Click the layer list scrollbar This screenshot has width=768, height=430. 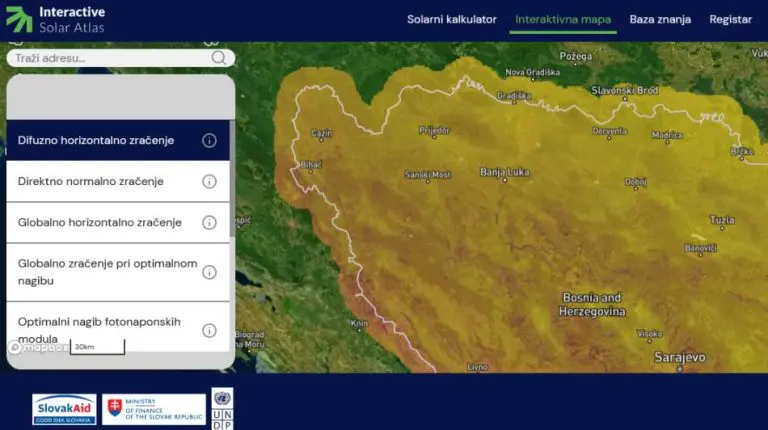[x=232, y=179]
